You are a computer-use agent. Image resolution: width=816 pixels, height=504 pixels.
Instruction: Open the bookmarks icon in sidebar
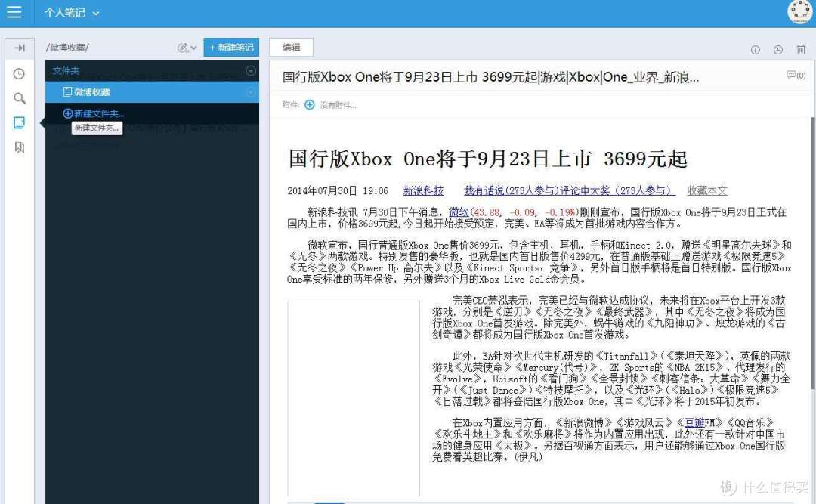(19, 147)
